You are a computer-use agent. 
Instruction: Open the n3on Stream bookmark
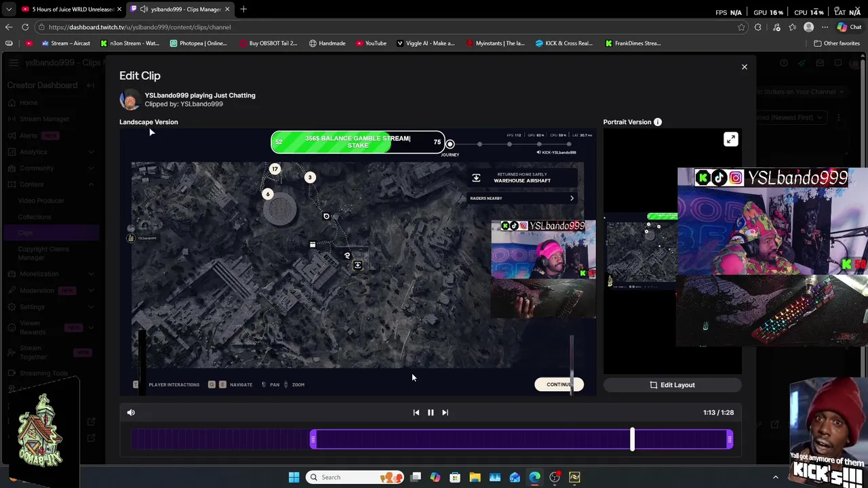[130, 43]
